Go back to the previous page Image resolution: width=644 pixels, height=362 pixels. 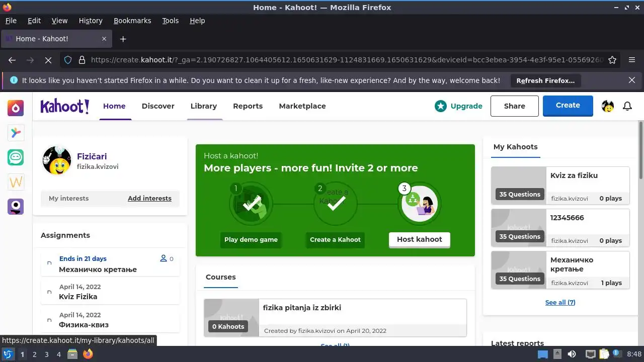(12, 60)
